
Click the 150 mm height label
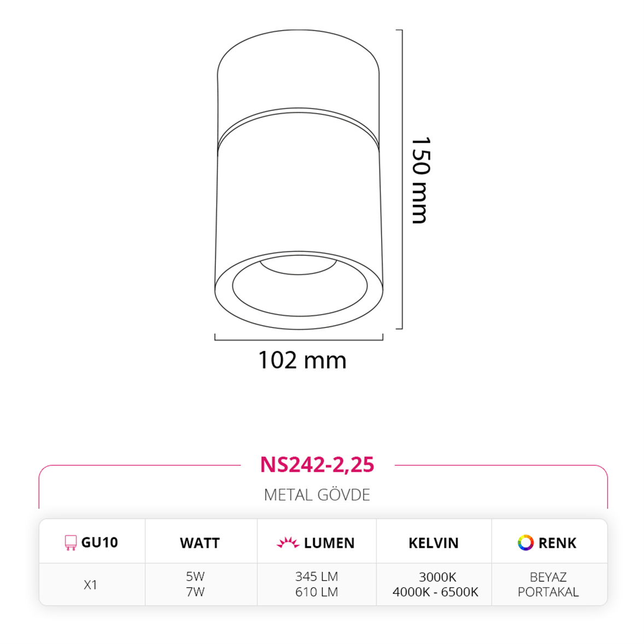[x=420, y=180]
